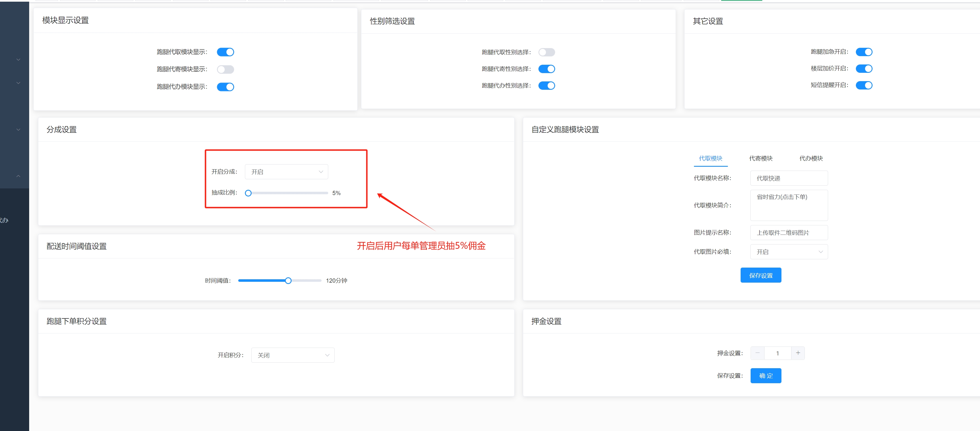Switch to 代取模块 tab

(x=710, y=158)
